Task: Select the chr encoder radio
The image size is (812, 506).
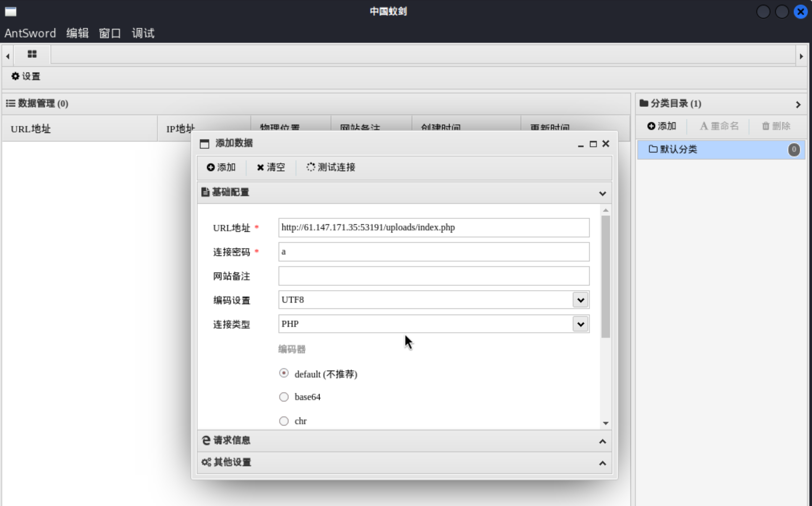Action: (284, 421)
